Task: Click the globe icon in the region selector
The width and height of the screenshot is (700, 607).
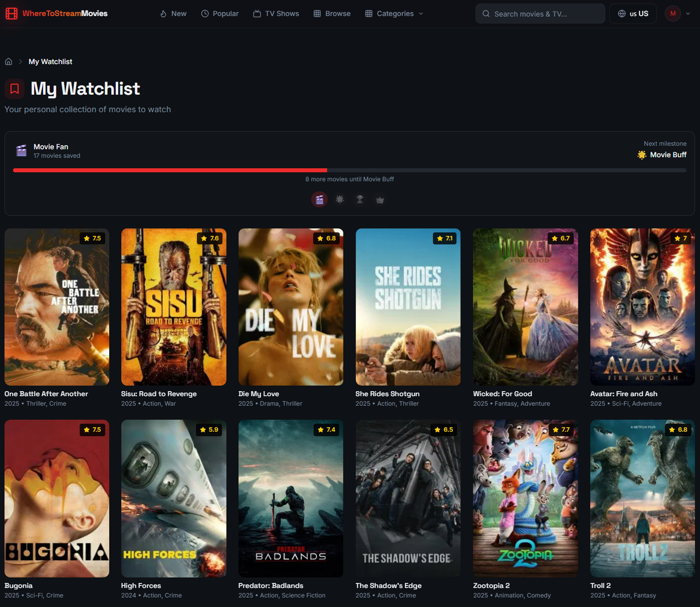Action: pos(621,14)
